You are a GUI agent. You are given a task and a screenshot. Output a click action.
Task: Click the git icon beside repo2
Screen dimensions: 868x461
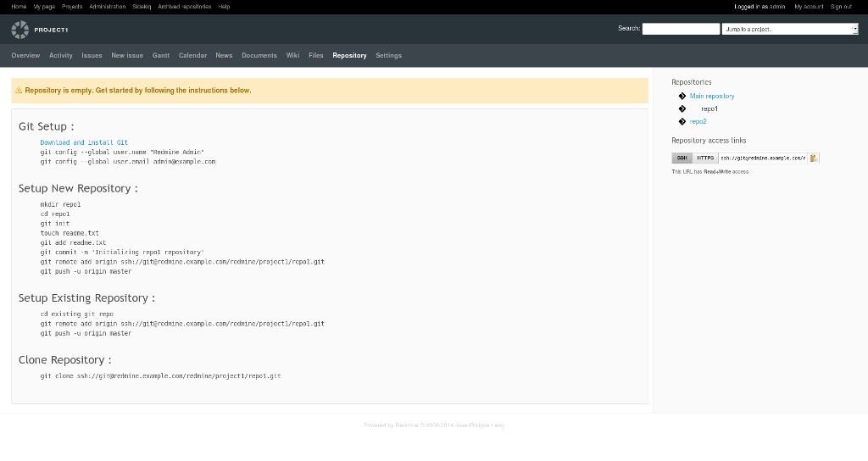(x=682, y=122)
